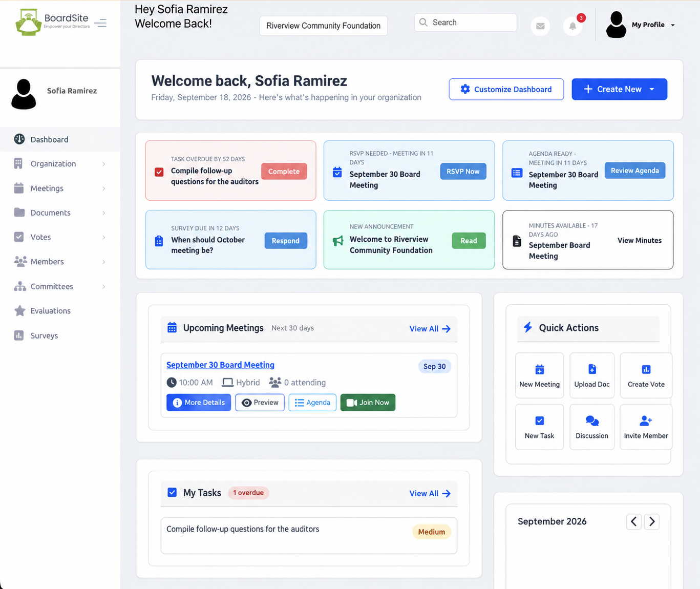Open Invite Member quick action

click(x=646, y=427)
